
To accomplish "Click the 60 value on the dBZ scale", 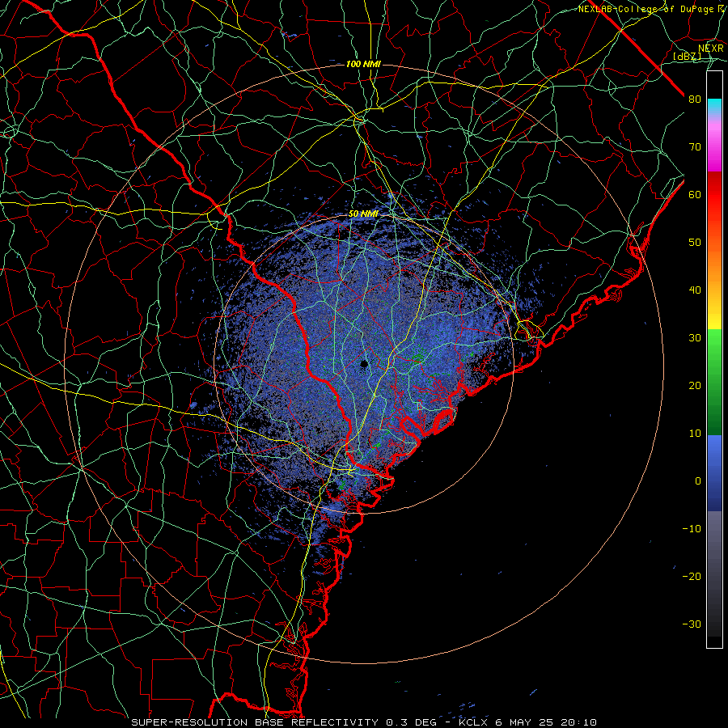I will [695, 194].
